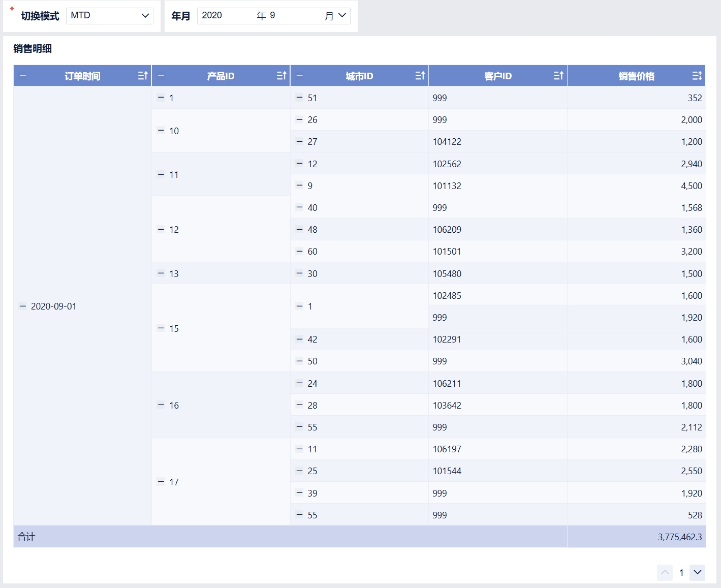Sort the 城市ID column
Viewport: 721px width, 588px height.
tap(420, 76)
